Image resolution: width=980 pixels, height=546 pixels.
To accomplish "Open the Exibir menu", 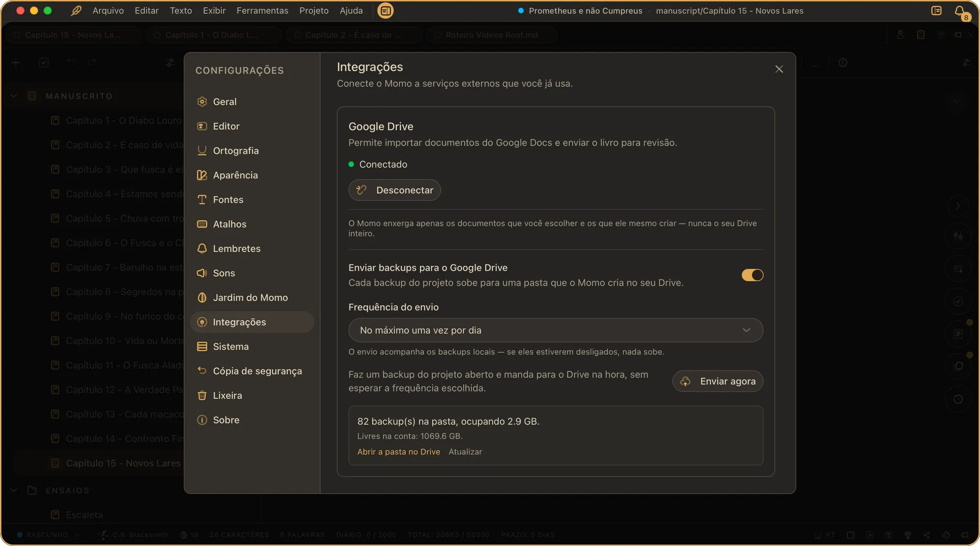I will (x=214, y=11).
